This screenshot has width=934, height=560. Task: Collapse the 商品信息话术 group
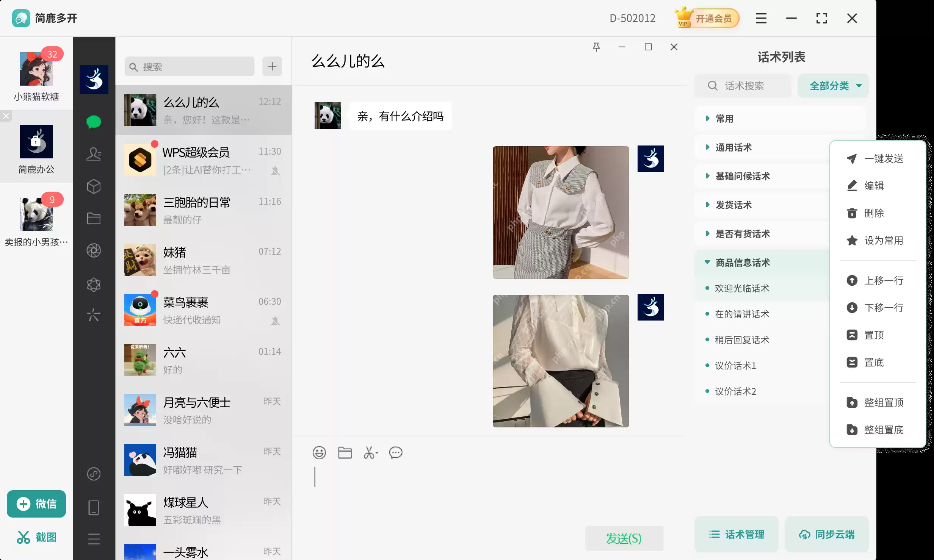pyautogui.click(x=742, y=262)
